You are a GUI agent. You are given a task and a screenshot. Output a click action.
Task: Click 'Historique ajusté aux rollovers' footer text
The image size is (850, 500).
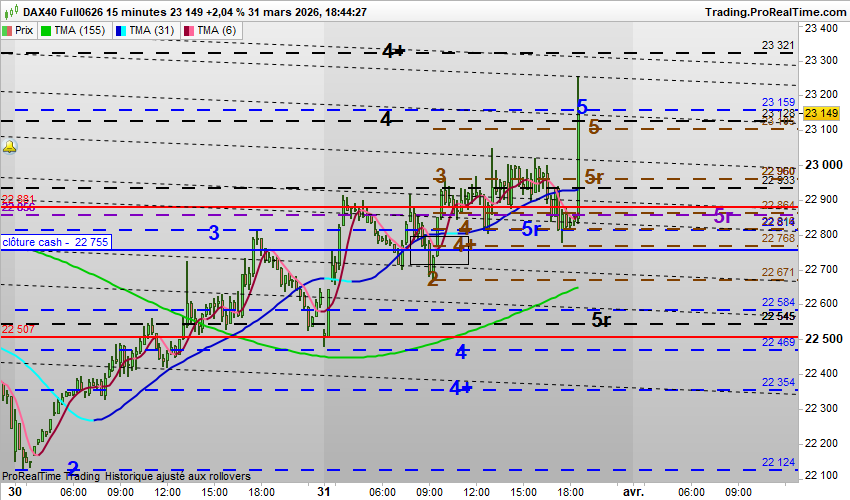click(x=177, y=476)
